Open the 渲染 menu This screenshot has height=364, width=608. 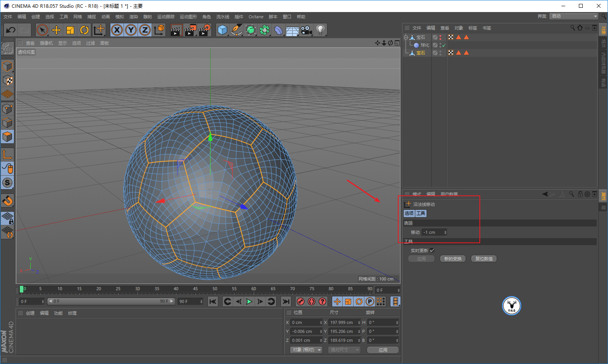(134, 17)
